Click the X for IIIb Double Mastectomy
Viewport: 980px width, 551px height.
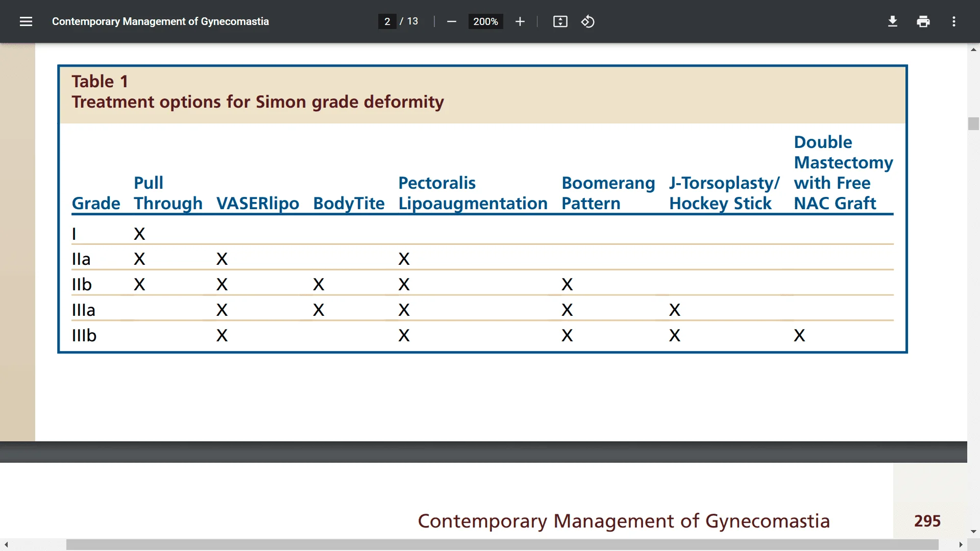799,336
